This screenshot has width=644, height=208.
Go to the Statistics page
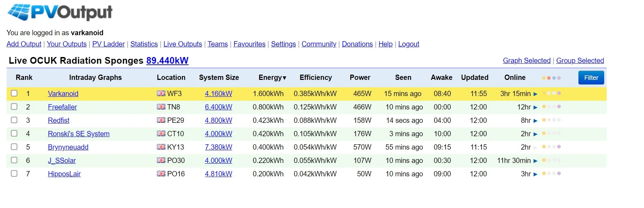144,44
